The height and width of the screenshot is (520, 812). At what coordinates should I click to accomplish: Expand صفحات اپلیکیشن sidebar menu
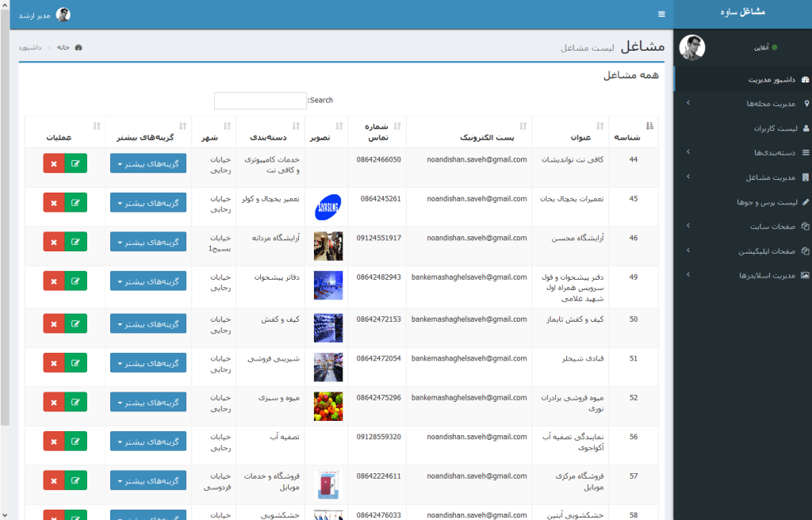[x=743, y=251]
